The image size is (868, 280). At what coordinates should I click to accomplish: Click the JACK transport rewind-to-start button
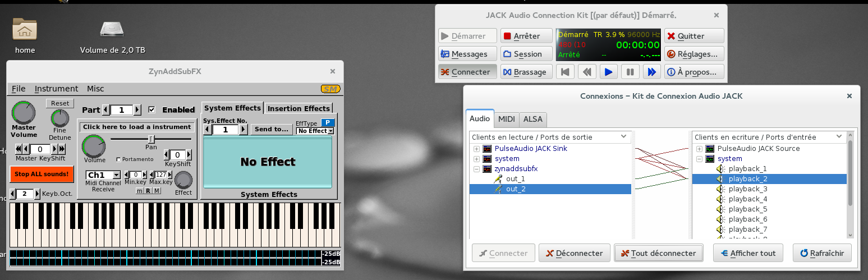[566, 72]
